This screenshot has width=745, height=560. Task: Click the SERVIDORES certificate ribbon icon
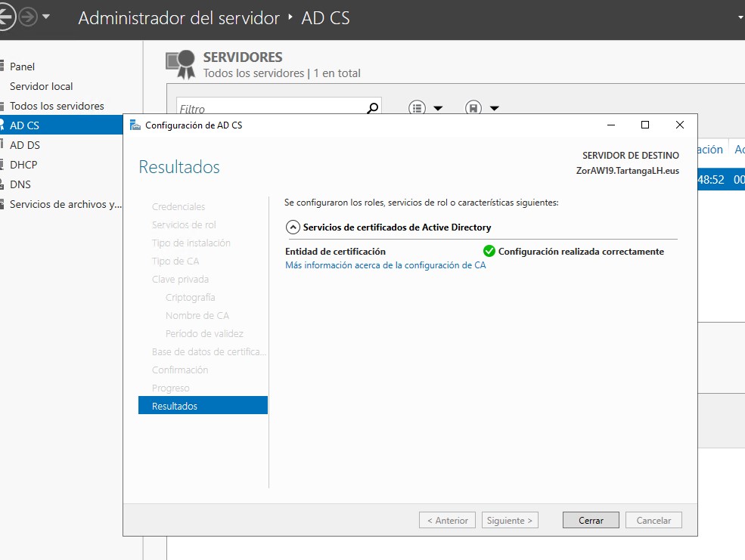click(x=181, y=65)
